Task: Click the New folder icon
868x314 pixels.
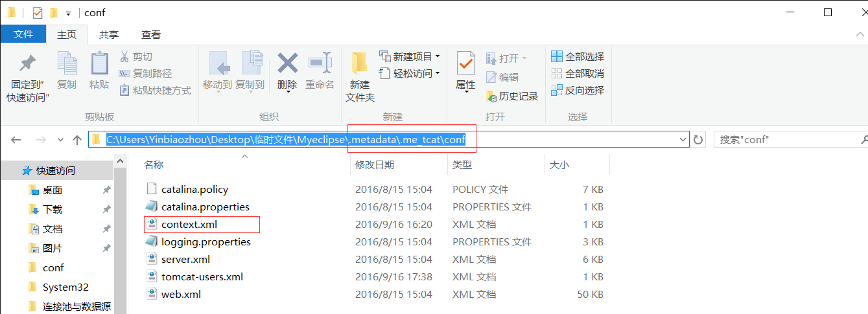Action: 360,63
